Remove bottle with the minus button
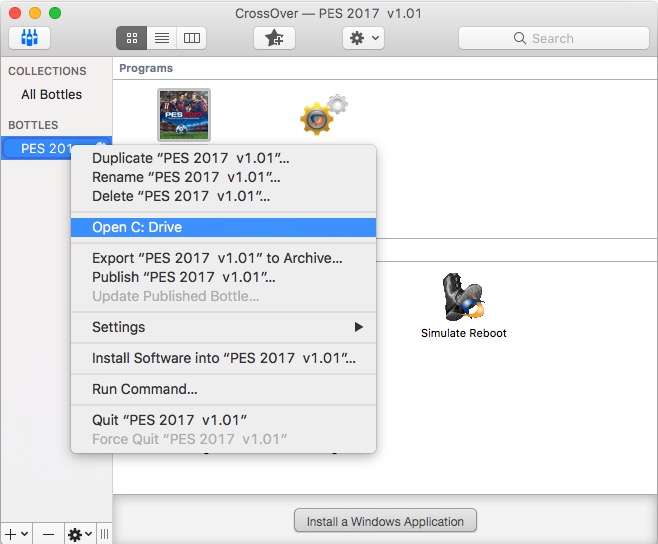The width and height of the screenshot is (658, 544). pos(48,534)
